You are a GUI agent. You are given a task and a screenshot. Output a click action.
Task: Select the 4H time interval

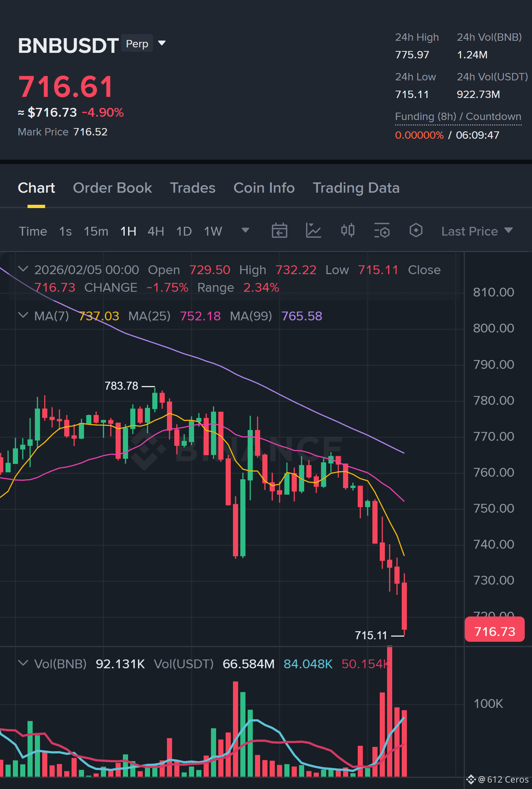156,231
